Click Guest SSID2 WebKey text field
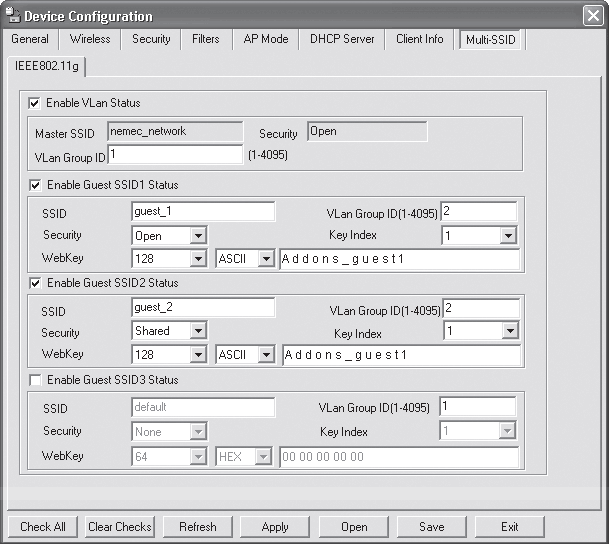Viewport: 609px width, 544px height. 401,355
